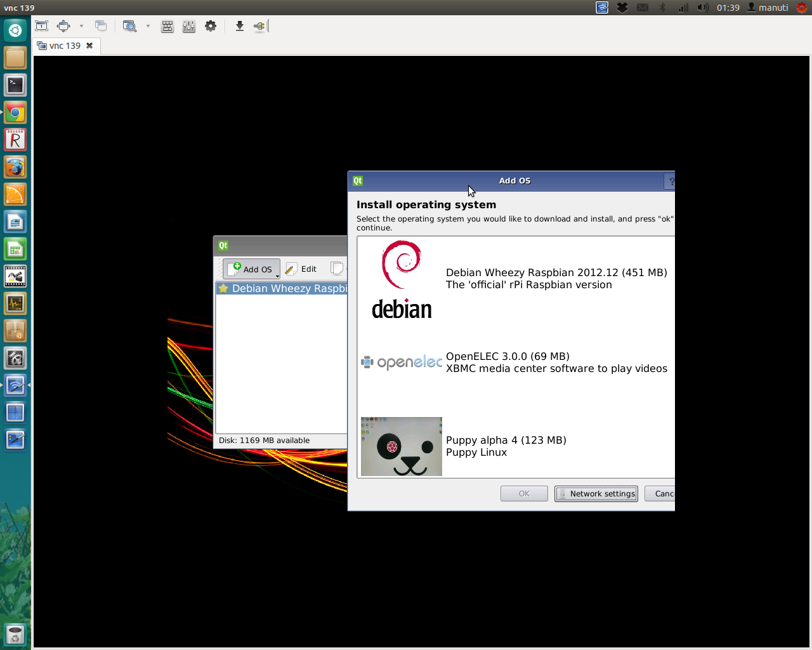The height and width of the screenshot is (650, 812).
Task: Open the Tools gear icon in toolbar
Action: (x=211, y=26)
